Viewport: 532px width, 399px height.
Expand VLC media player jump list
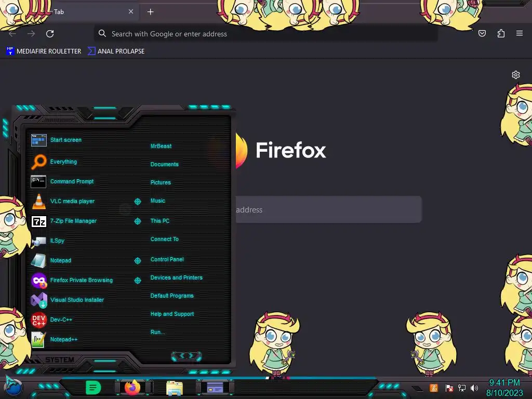(137, 202)
